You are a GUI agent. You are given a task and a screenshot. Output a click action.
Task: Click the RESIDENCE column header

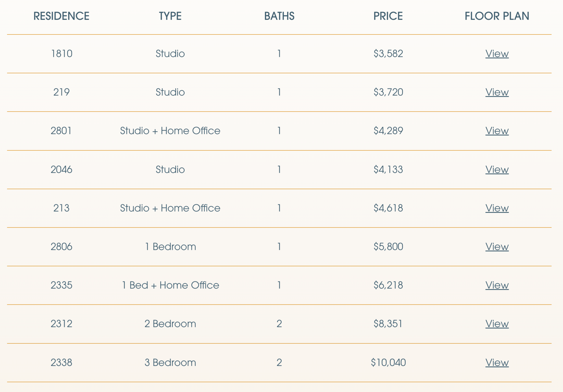pos(61,16)
